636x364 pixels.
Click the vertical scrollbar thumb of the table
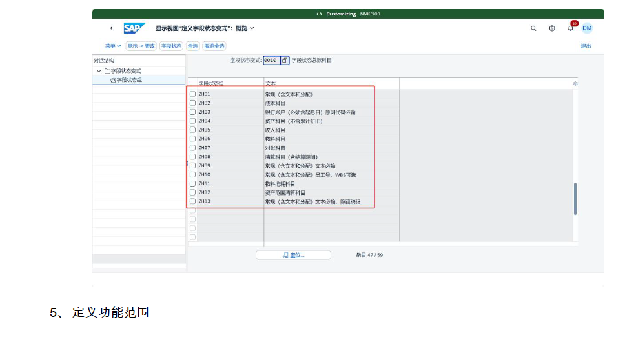575,199
